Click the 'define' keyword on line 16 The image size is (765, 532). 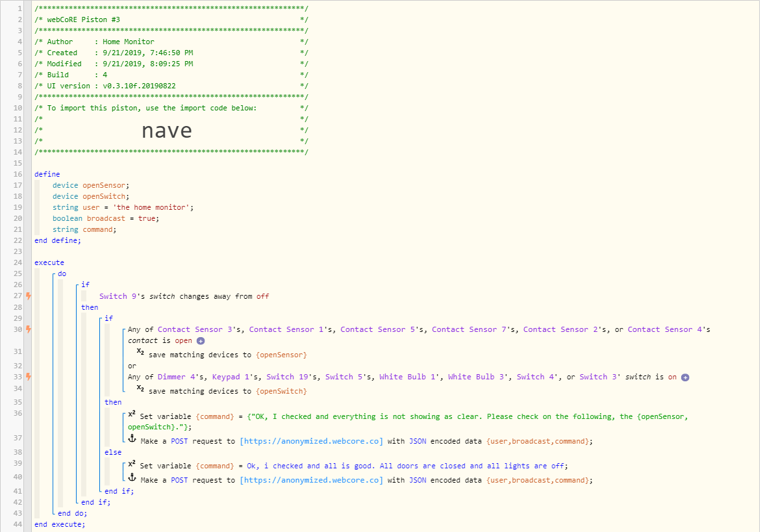pos(47,174)
